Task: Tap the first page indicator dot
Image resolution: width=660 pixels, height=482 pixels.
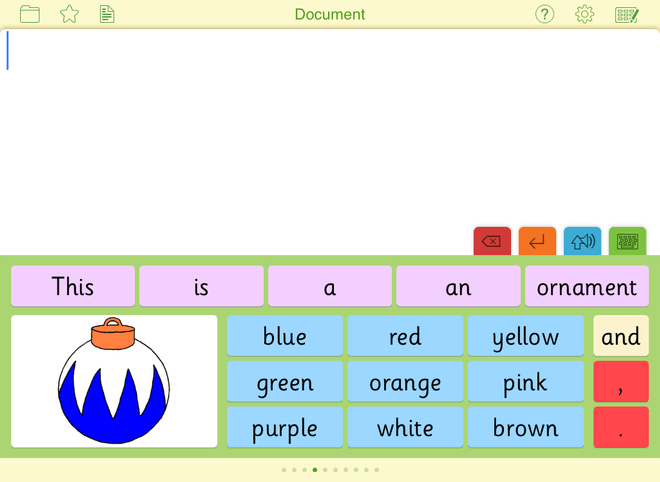Action: [x=284, y=469]
